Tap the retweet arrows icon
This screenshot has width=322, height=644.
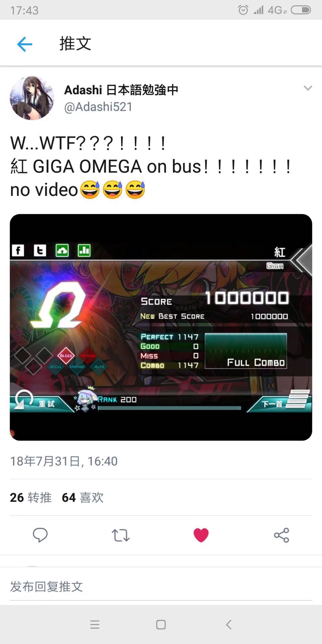tap(120, 535)
